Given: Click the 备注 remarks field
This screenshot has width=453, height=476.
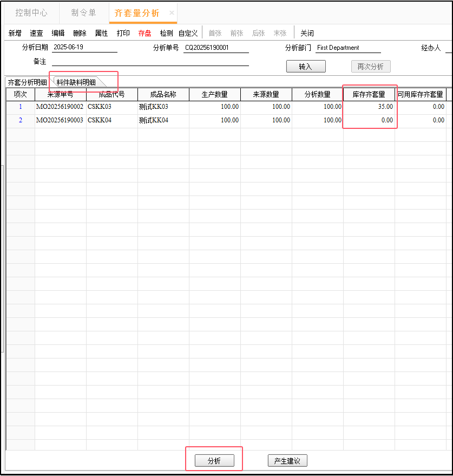Looking at the screenshot, I should (x=150, y=61).
